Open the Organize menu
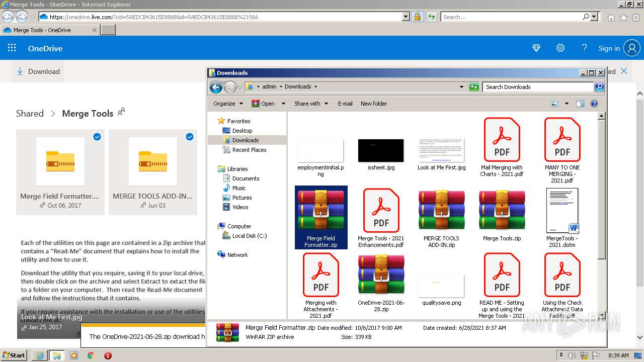Screen dimensions: 644x362 [228, 104]
